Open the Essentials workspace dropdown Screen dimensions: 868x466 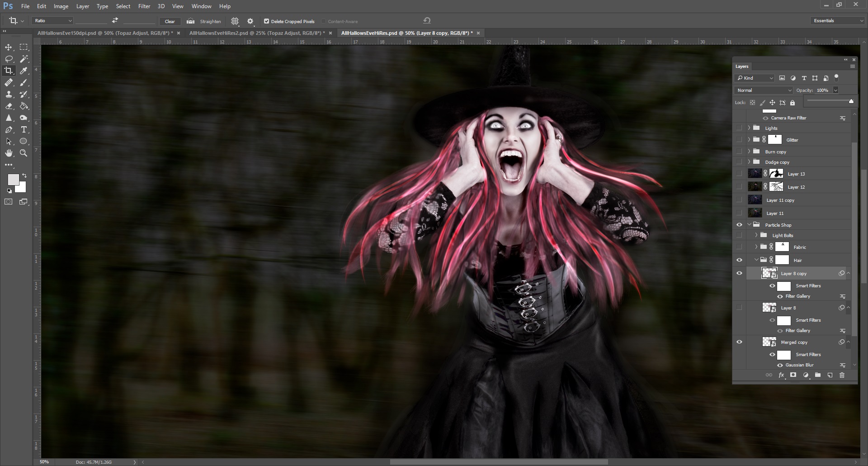pos(837,20)
